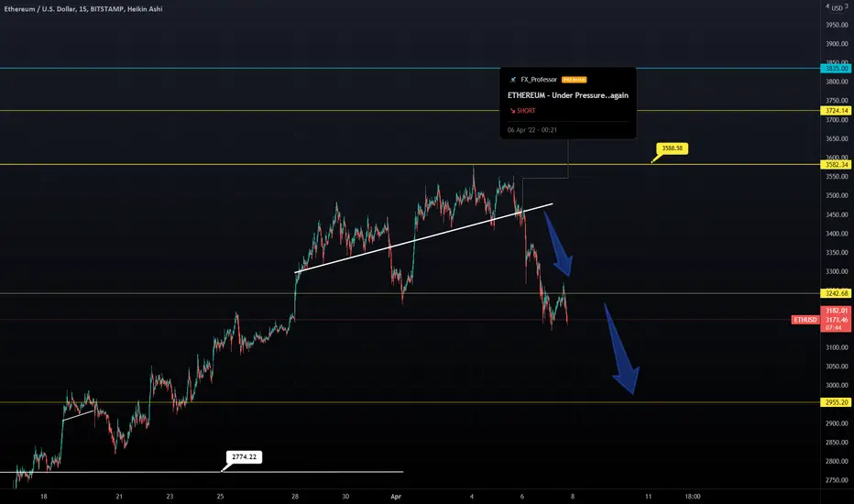
Task: Select the yellow 2955.20 price label
Action: point(836,402)
